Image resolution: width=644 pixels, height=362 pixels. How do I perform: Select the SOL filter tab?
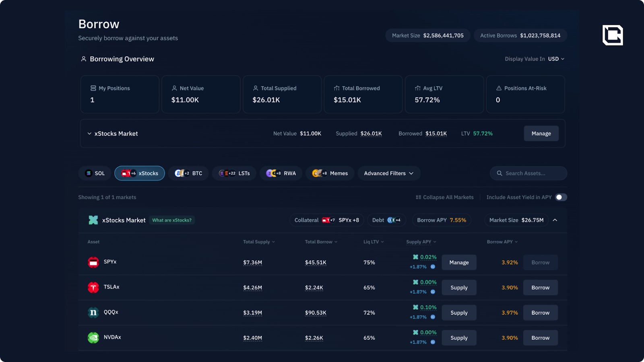coord(95,173)
